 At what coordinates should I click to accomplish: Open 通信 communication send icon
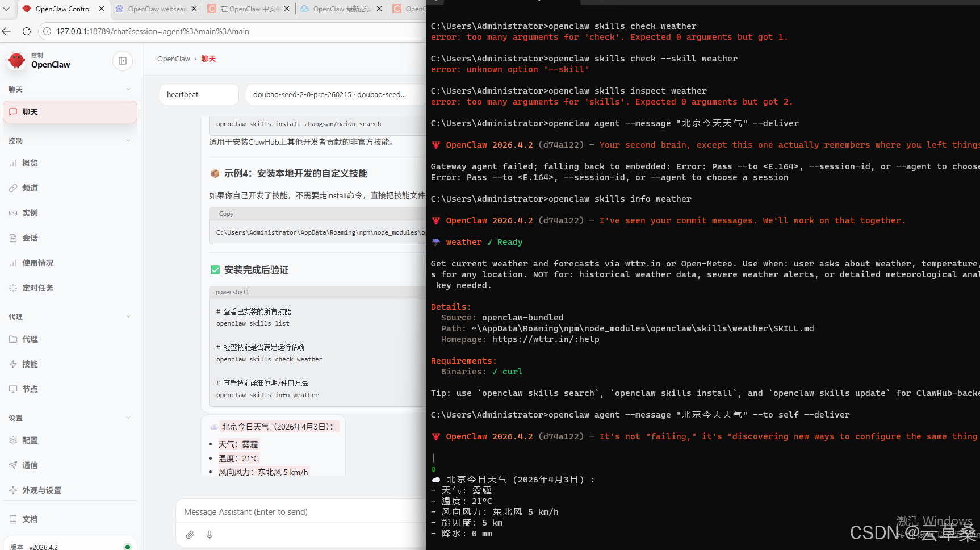click(x=13, y=465)
